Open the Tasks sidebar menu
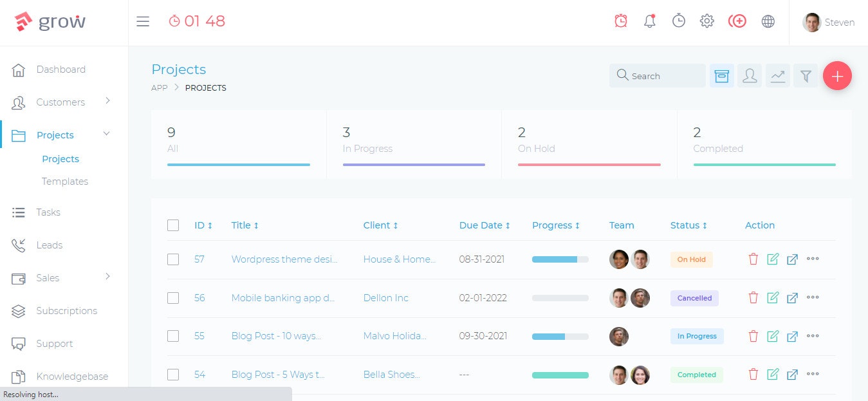 [x=48, y=212]
